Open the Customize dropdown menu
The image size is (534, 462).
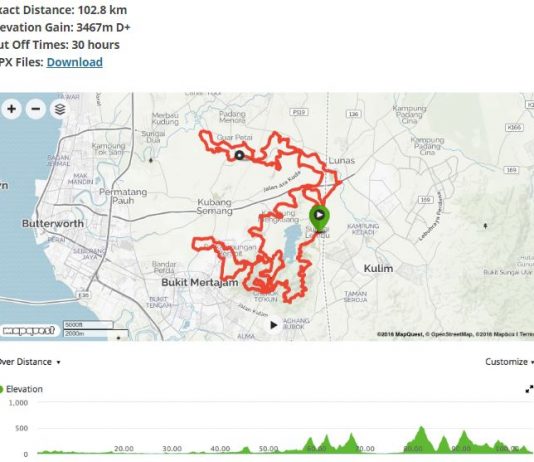coord(509,362)
